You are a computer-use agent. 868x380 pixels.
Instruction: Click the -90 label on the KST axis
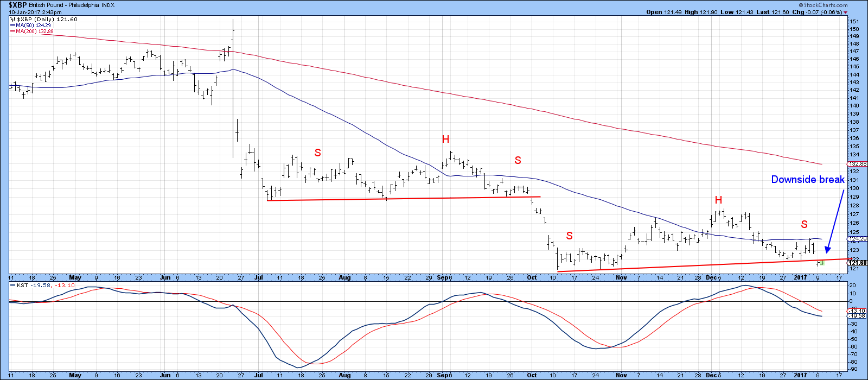853,369
